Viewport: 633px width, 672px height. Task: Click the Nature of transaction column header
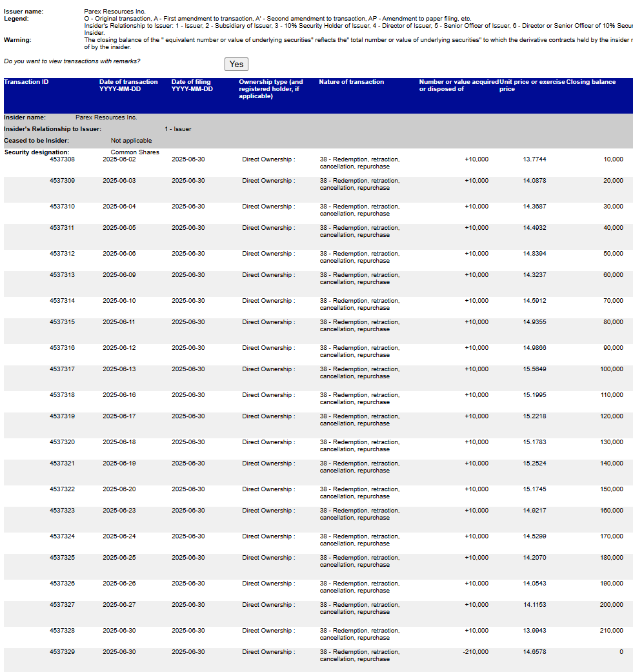(x=351, y=82)
